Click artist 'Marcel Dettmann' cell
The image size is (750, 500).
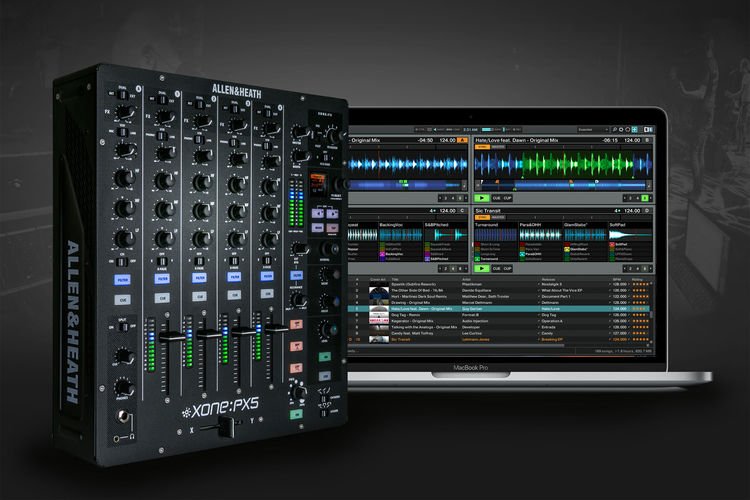[x=477, y=303]
